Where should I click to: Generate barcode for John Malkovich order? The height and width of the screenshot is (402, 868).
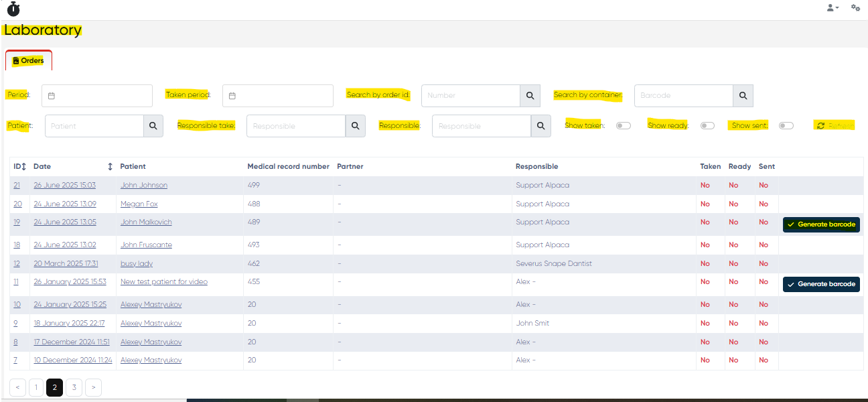click(x=821, y=224)
